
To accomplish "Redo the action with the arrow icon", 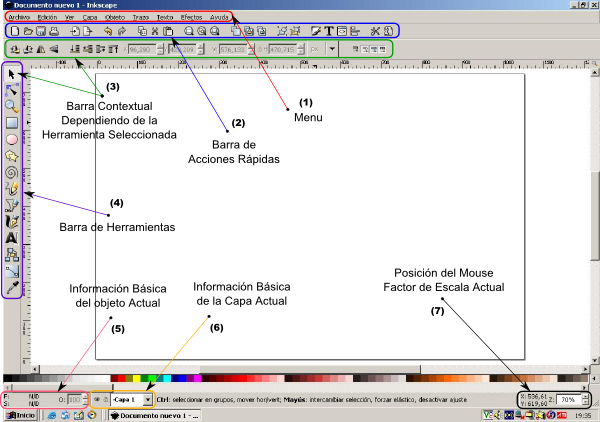I will 122,31.
